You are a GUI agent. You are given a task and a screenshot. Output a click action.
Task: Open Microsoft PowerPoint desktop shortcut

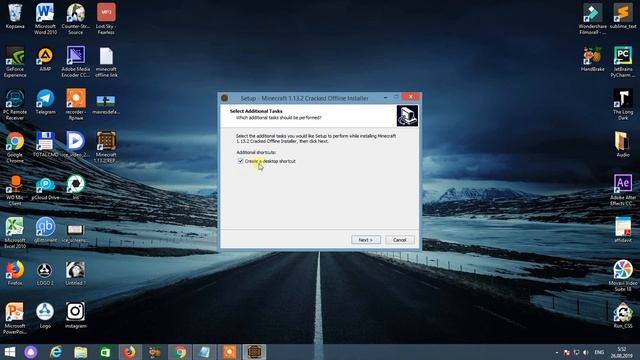tap(15, 318)
